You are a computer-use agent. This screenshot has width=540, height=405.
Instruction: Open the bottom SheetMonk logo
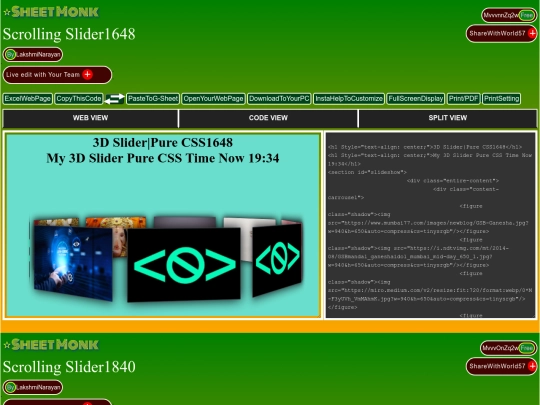55,345
